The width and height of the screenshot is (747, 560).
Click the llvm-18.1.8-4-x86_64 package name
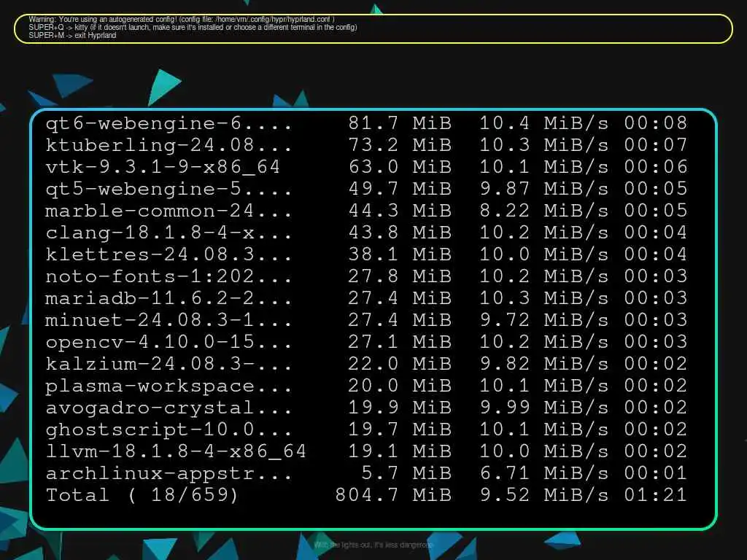tap(176, 451)
